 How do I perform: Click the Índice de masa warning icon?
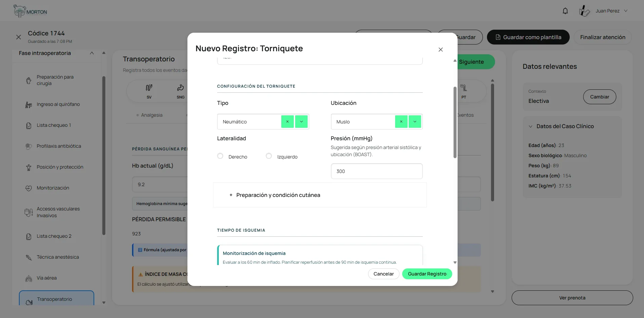[140, 274]
